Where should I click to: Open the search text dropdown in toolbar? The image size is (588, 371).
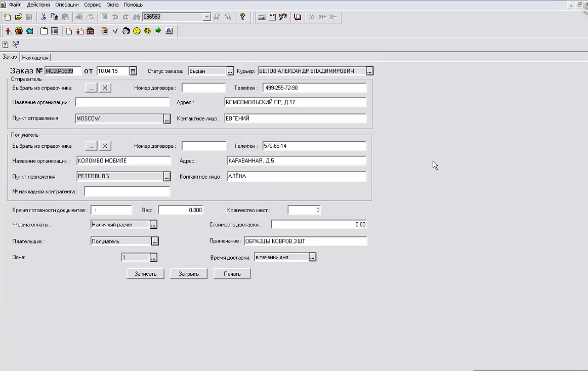coord(206,17)
